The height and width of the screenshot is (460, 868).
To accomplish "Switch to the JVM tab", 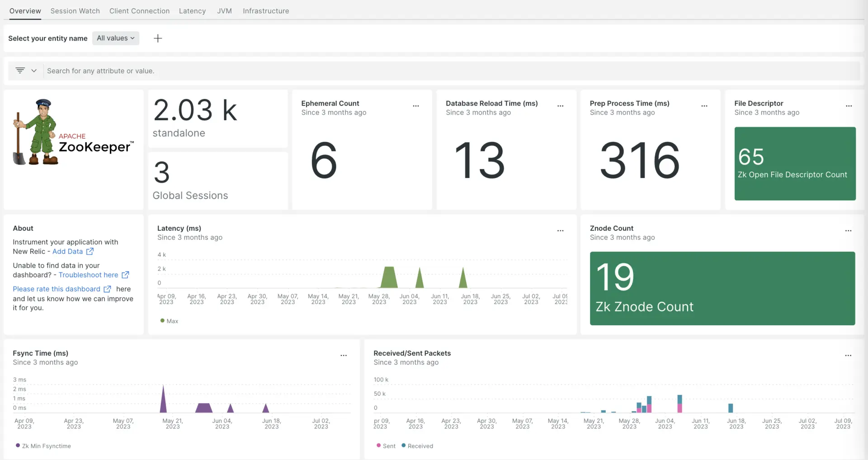I will pos(224,11).
